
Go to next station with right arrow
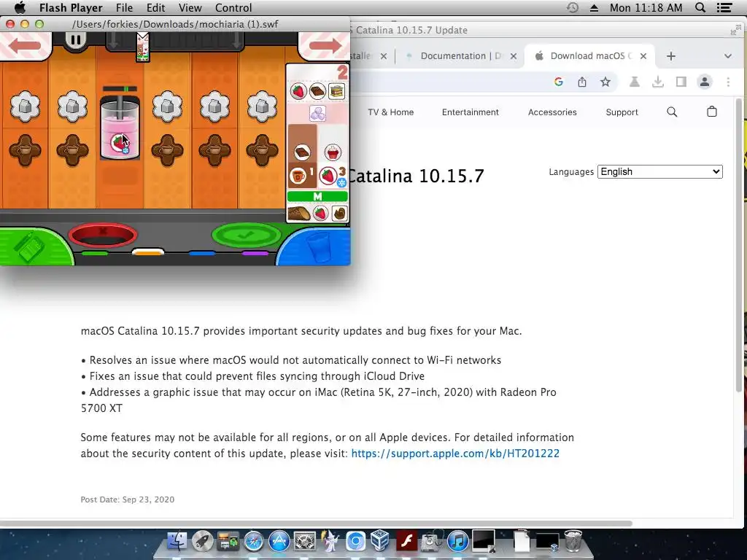coord(325,45)
